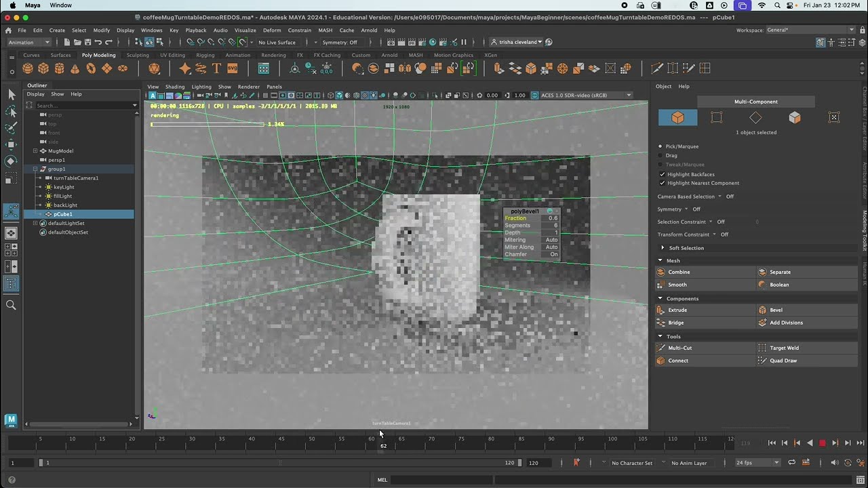868x488 pixels.
Task: Click the polygon Type text shelf icon
Action: tap(216, 68)
